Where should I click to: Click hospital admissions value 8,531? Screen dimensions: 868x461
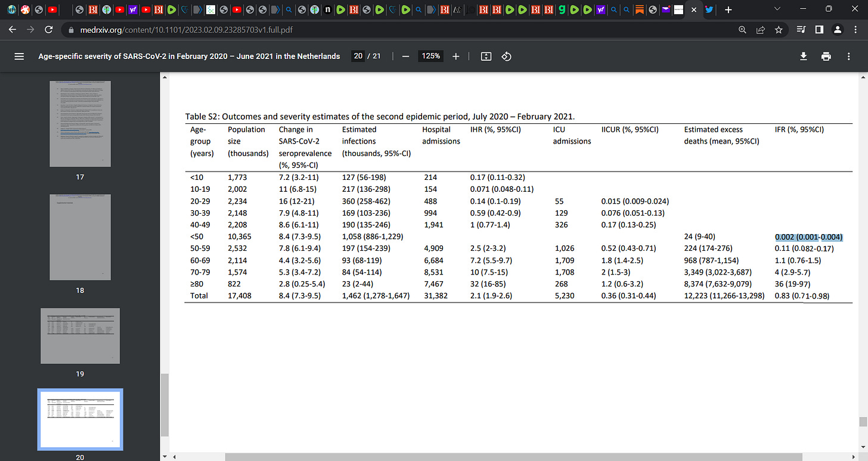[x=433, y=272]
